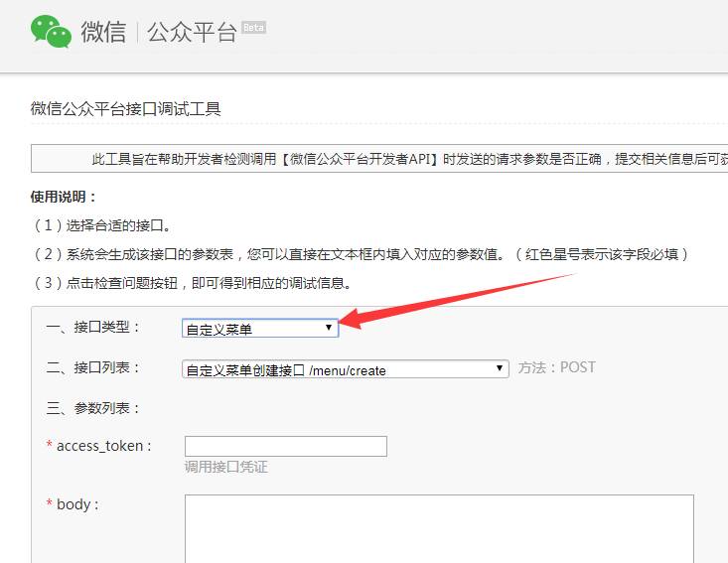728x563 pixels.
Task: Click the 方法：POST text
Action: tap(556, 367)
